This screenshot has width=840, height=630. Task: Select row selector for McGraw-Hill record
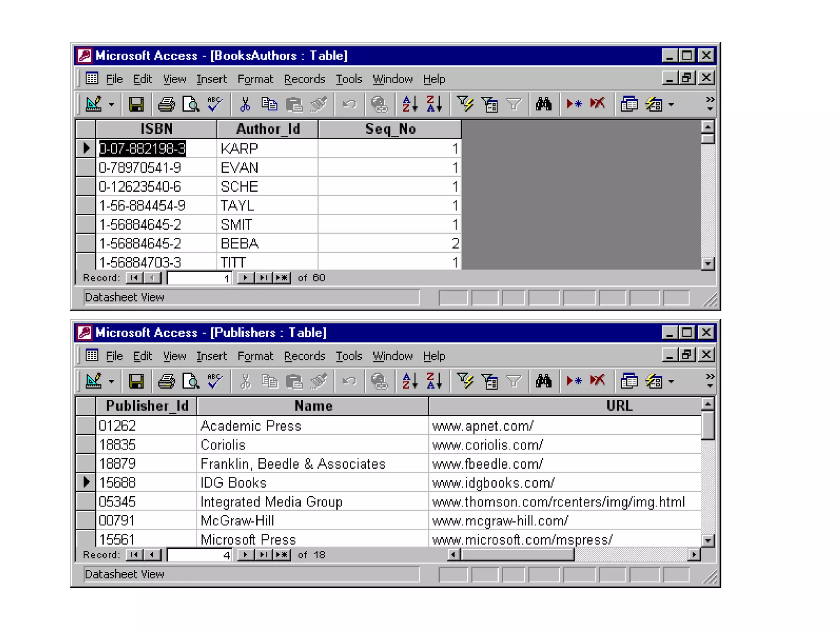(x=86, y=520)
